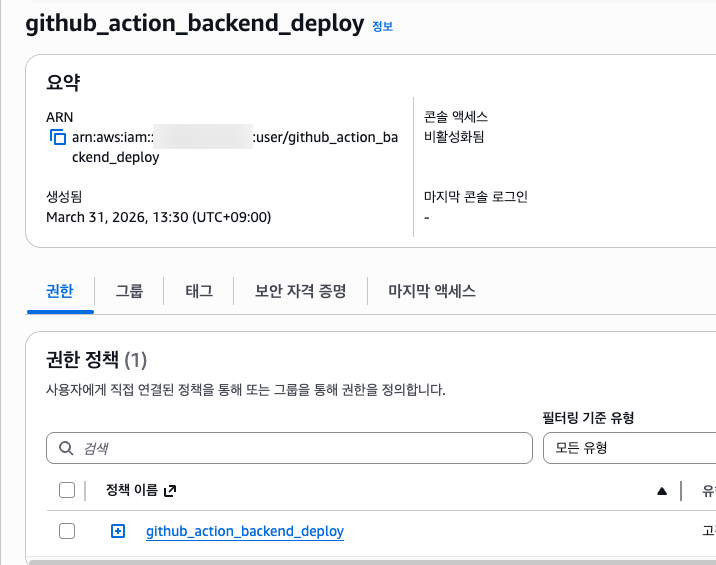
Task: Expand the github_action_backend_deploy policy row
Action: (117, 532)
